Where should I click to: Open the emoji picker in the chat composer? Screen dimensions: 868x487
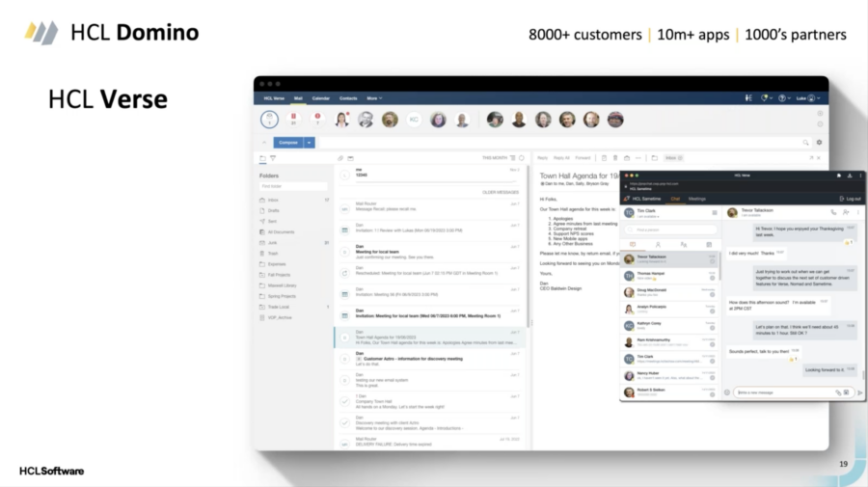point(727,392)
